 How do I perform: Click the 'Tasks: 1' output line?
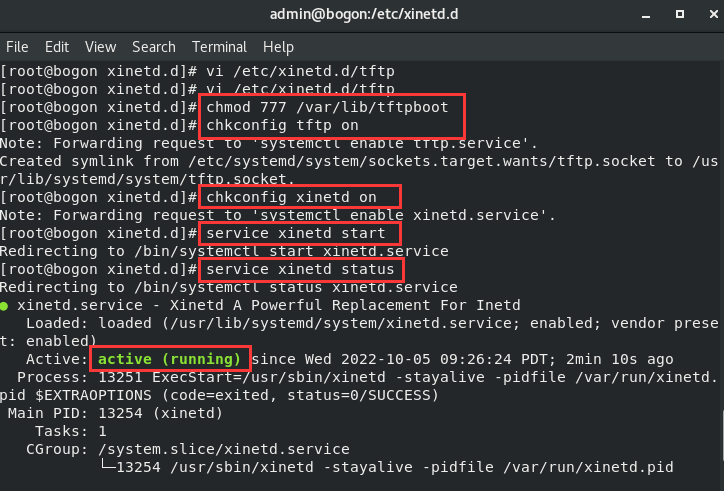(x=72, y=431)
